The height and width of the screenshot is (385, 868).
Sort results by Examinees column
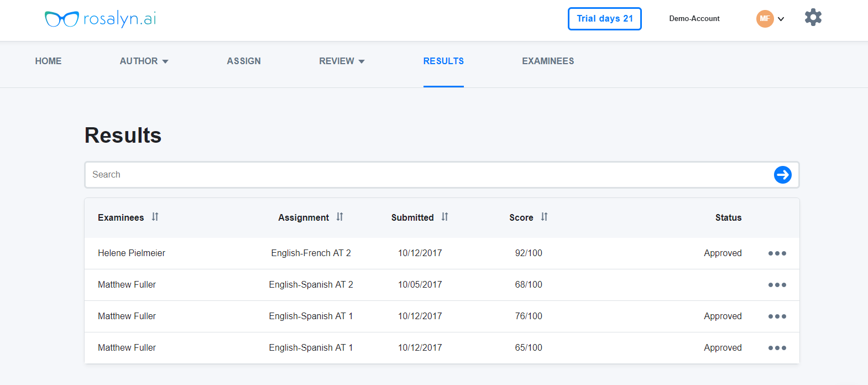pyautogui.click(x=155, y=217)
